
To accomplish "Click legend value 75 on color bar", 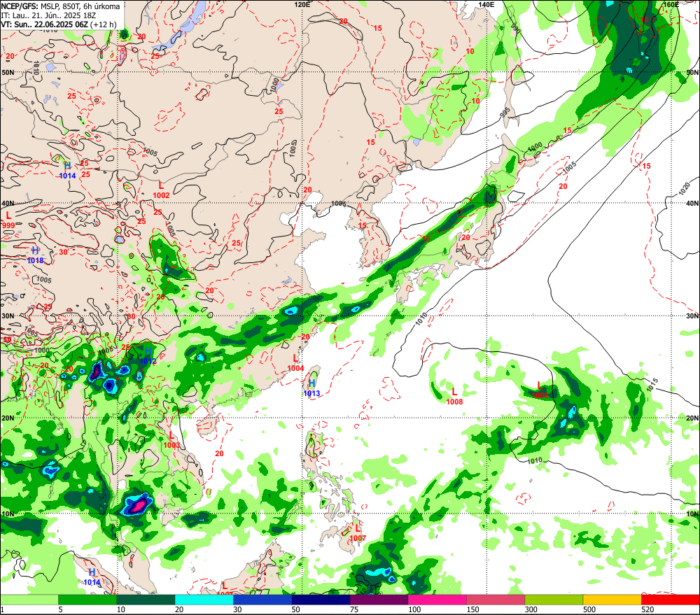I will [354, 609].
